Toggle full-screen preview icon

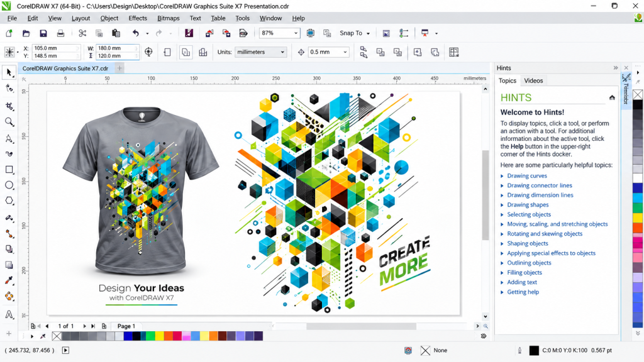coord(311,33)
